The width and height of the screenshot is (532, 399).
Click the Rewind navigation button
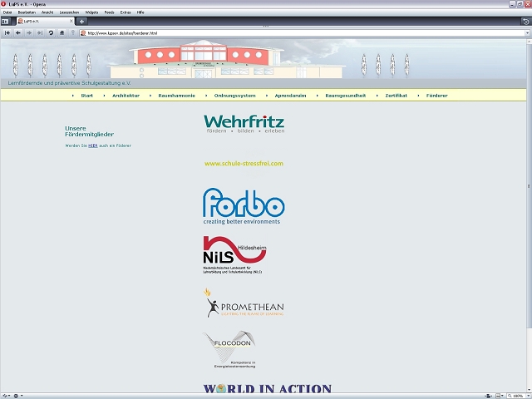pyautogui.click(x=7, y=33)
